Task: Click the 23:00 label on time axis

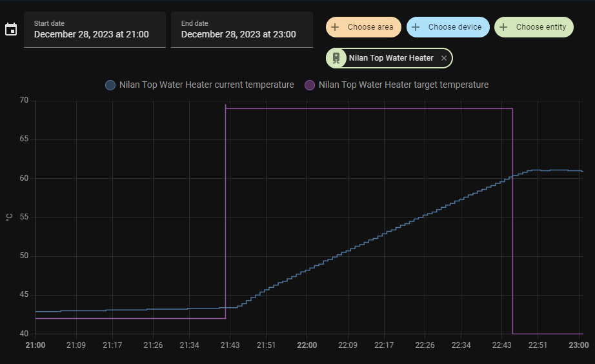Action: point(578,345)
